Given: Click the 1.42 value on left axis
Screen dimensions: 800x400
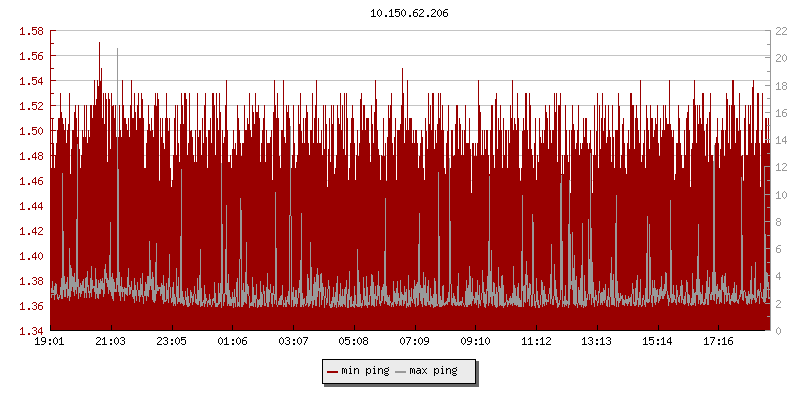Looking at the screenshot, I should [x=31, y=231].
